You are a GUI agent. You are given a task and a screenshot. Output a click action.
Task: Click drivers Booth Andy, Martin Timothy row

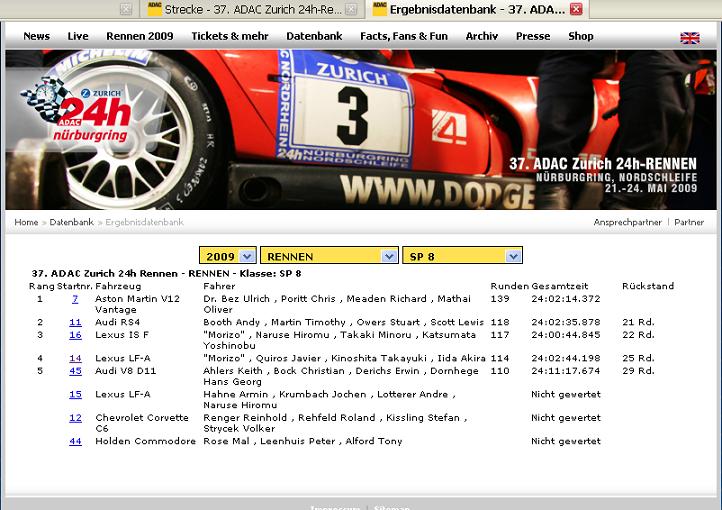tap(344, 322)
